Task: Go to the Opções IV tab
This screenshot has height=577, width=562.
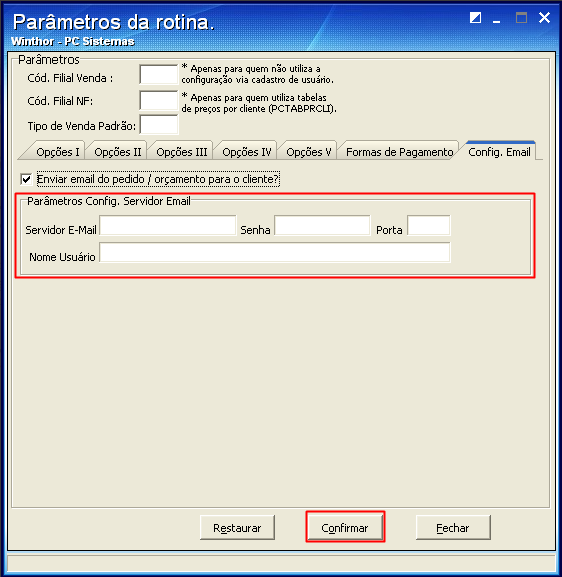Action: pyautogui.click(x=247, y=152)
